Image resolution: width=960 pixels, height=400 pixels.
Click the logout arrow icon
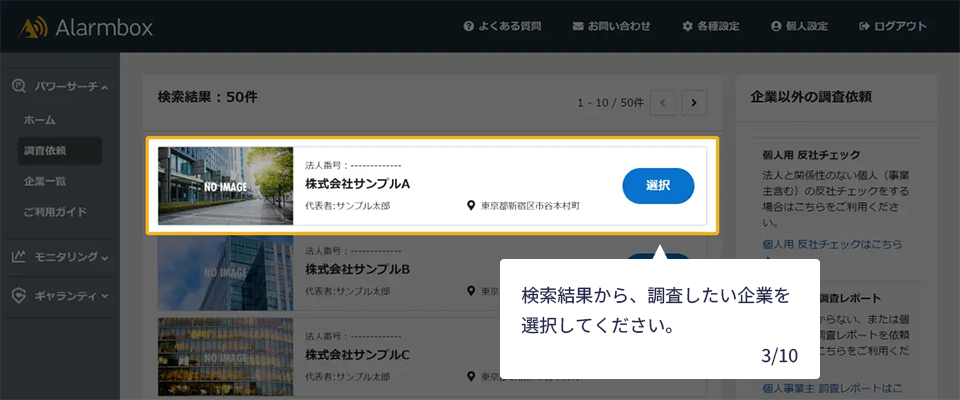point(864,26)
